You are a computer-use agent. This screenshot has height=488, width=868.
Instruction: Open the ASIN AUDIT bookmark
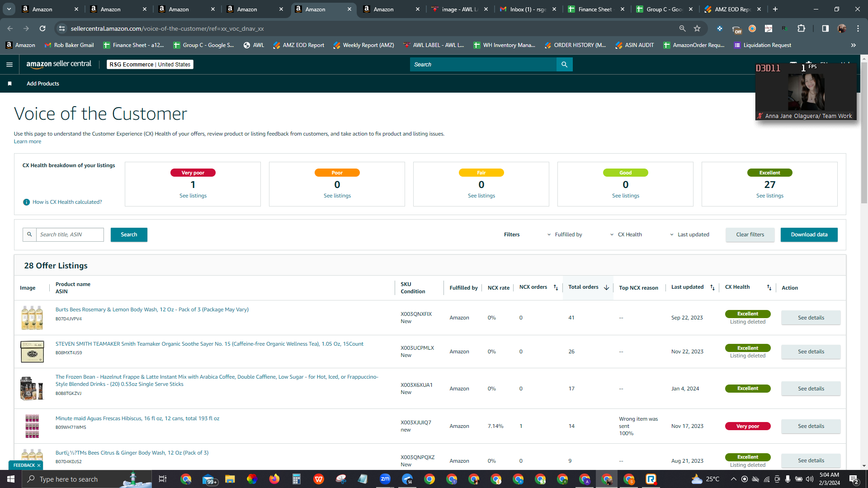pyautogui.click(x=634, y=45)
